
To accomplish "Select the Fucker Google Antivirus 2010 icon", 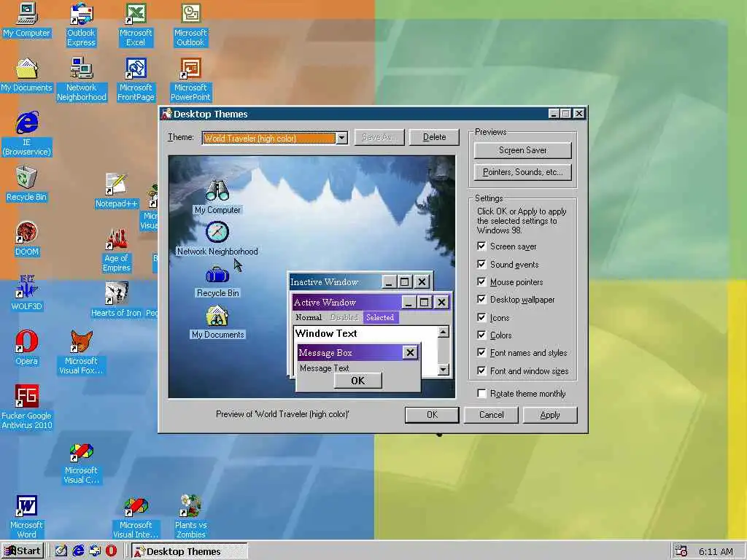I will point(27,407).
